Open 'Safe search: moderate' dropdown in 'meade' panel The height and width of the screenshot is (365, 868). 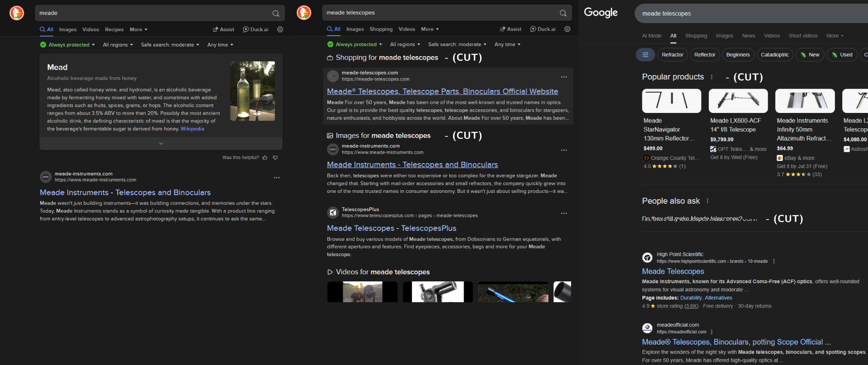tap(170, 45)
